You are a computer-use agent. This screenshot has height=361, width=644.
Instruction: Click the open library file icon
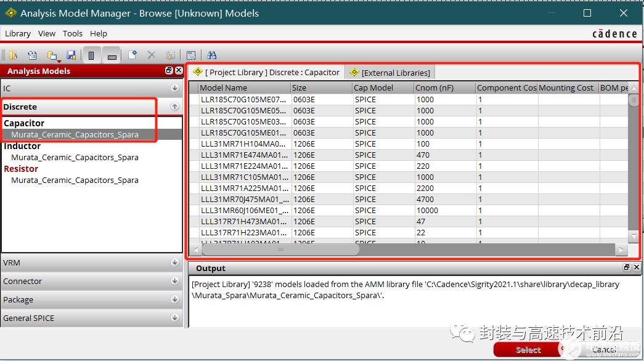click(13, 55)
